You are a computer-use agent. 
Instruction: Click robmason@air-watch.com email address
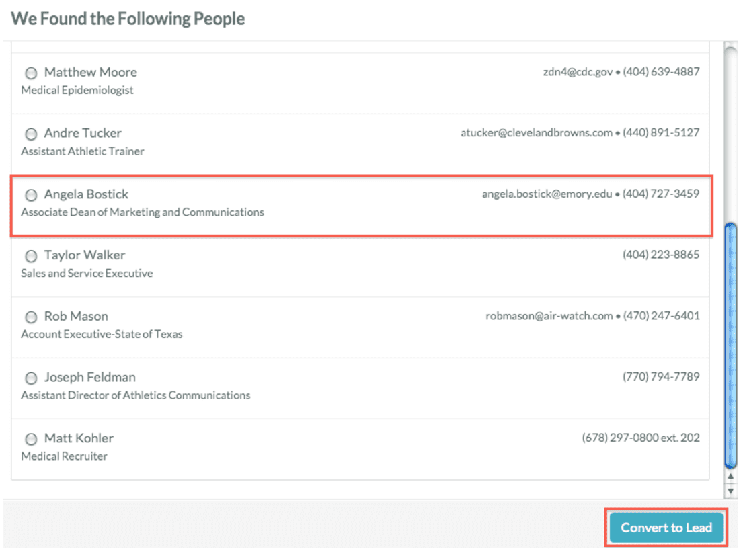549,316
